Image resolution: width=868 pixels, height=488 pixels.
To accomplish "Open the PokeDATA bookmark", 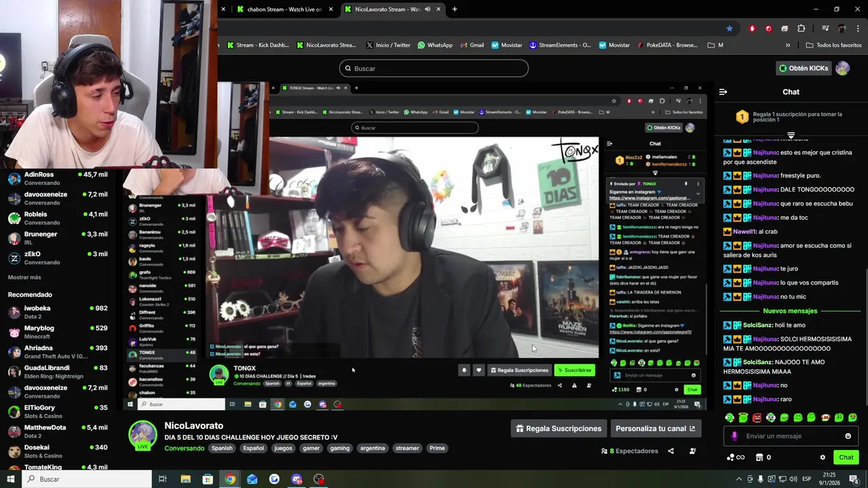I will click(x=668, y=45).
